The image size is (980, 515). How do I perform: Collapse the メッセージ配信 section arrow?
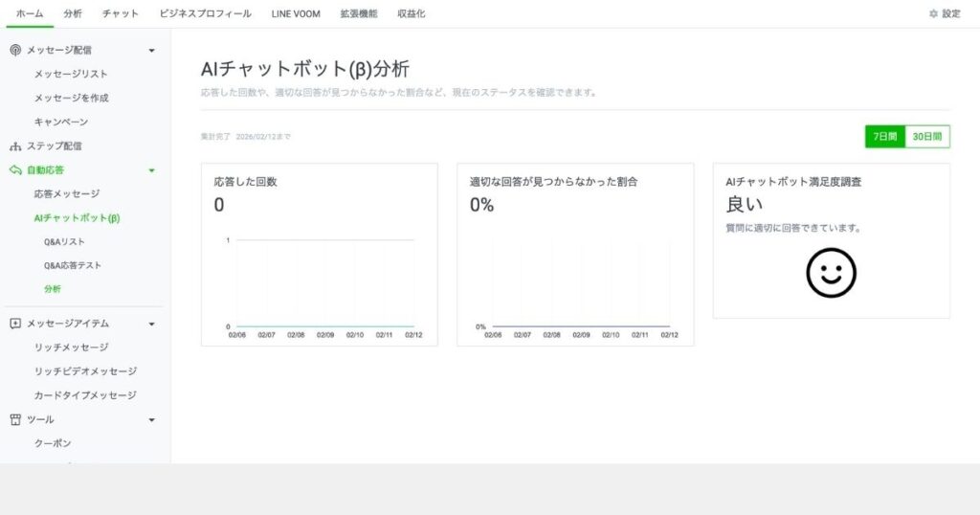pos(151,51)
